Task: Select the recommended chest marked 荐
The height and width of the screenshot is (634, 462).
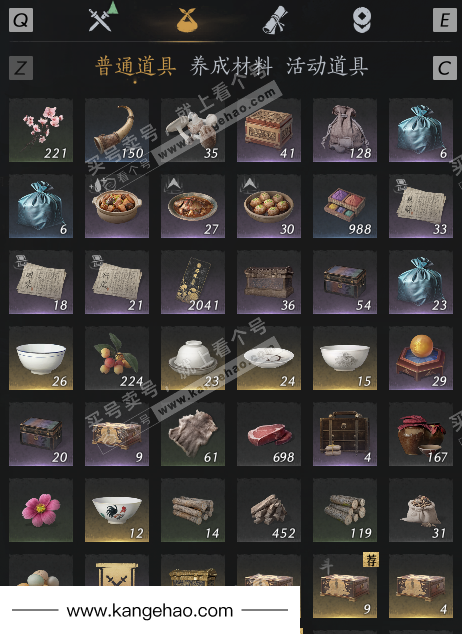Action: pos(345,586)
